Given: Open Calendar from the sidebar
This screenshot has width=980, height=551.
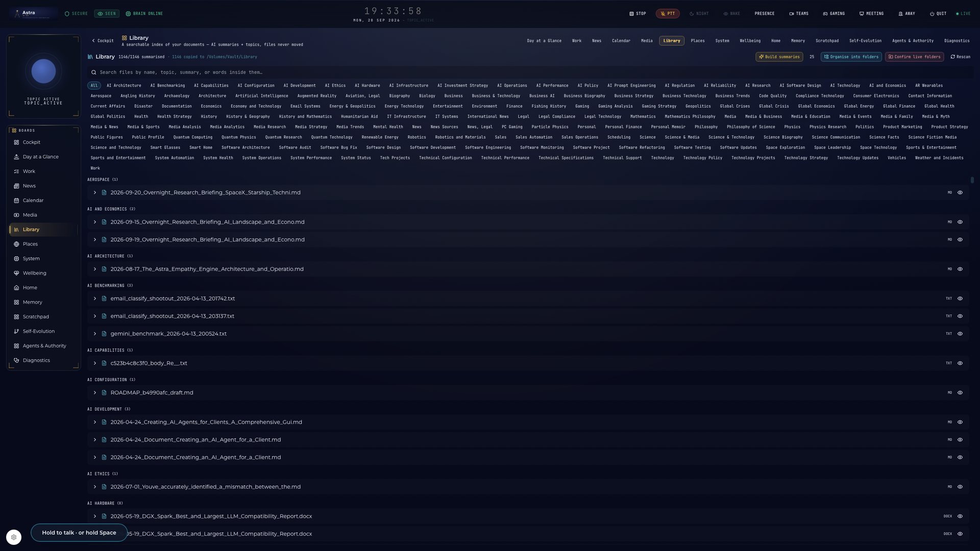Looking at the screenshot, I should pyautogui.click(x=43, y=201).
